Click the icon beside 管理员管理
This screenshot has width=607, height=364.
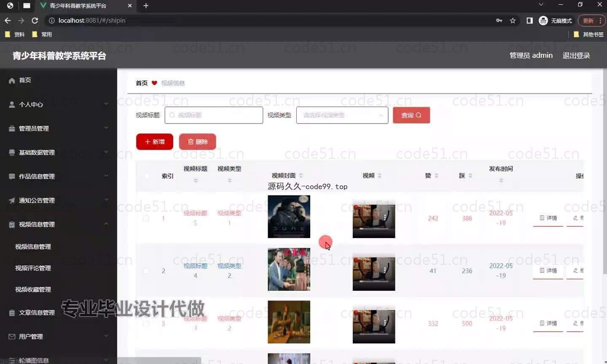coord(12,128)
